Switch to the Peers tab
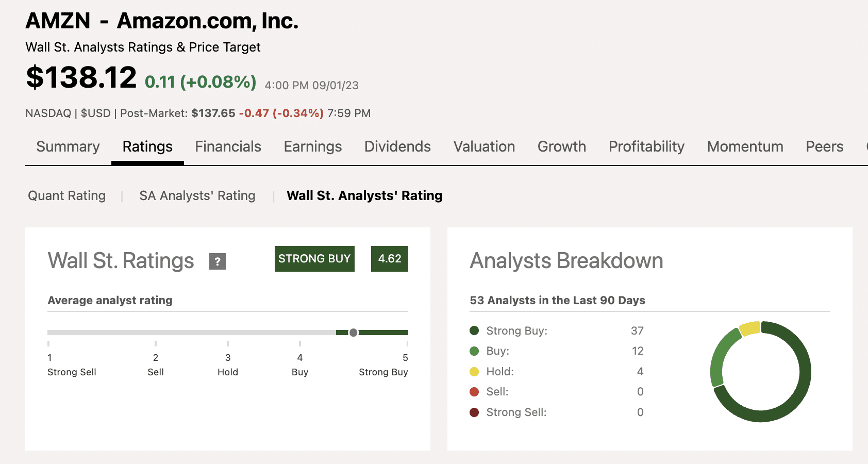This screenshot has width=868, height=464. coord(825,147)
